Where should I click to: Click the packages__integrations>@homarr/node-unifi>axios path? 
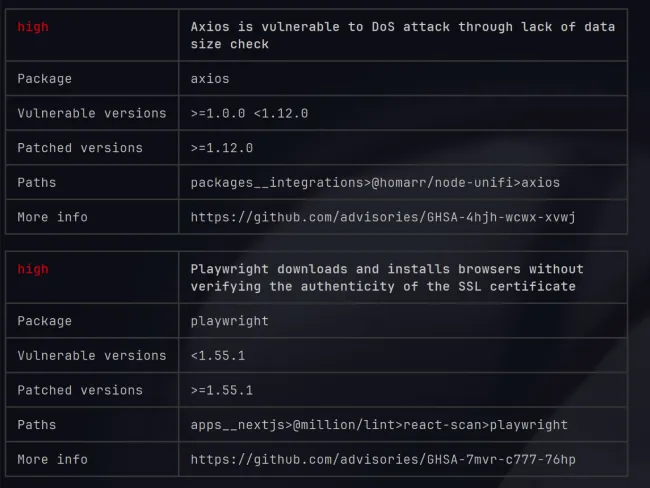(x=375, y=182)
